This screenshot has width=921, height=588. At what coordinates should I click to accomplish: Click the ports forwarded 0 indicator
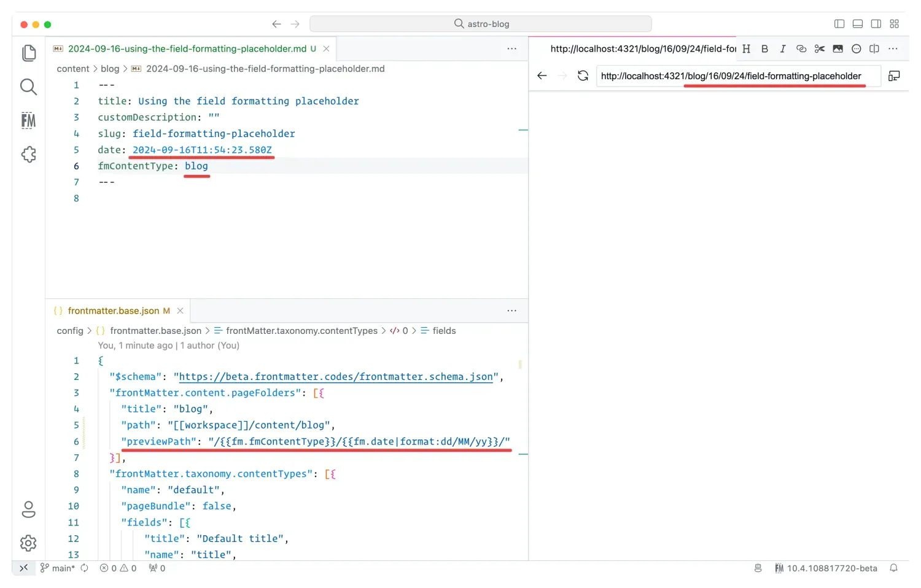click(157, 568)
